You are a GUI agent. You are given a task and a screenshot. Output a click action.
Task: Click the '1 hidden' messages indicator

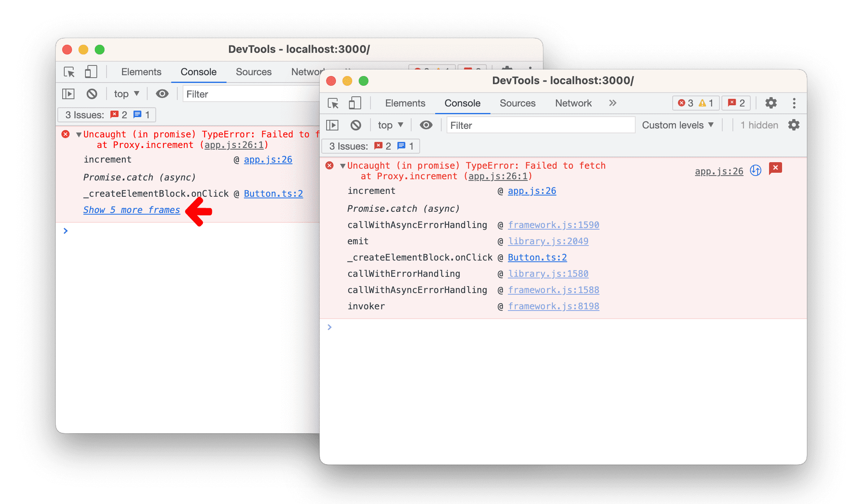pos(757,125)
